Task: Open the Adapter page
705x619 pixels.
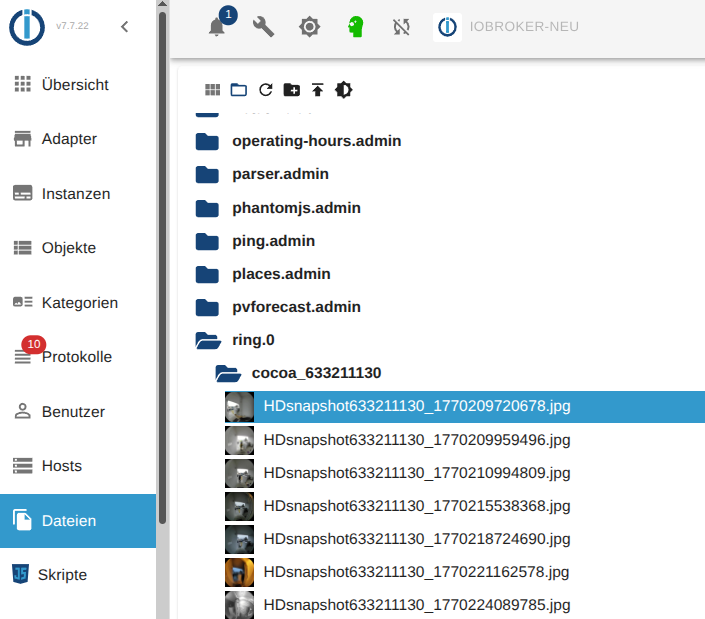Action: (x=78, y=139)
